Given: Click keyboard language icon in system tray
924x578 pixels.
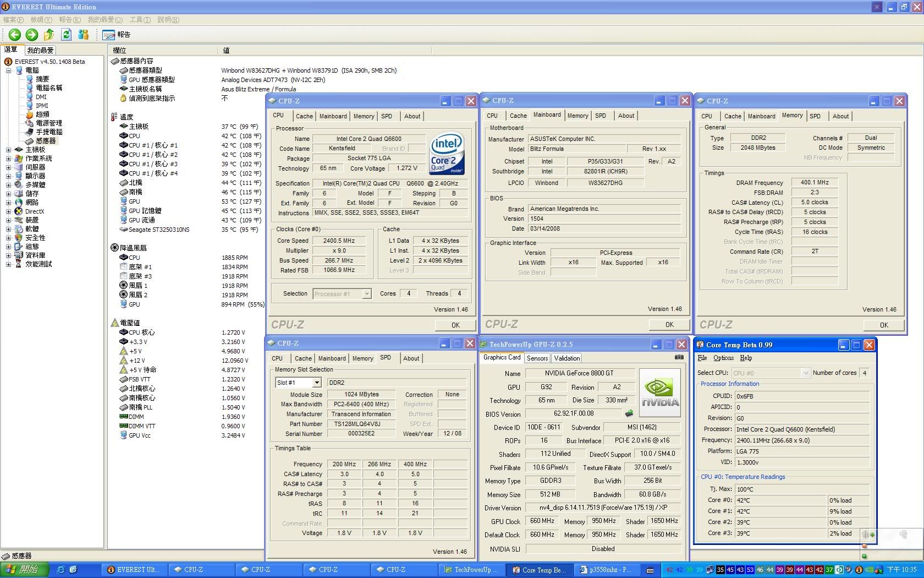Looking at the screenshot, I should [x=650, y=570].
